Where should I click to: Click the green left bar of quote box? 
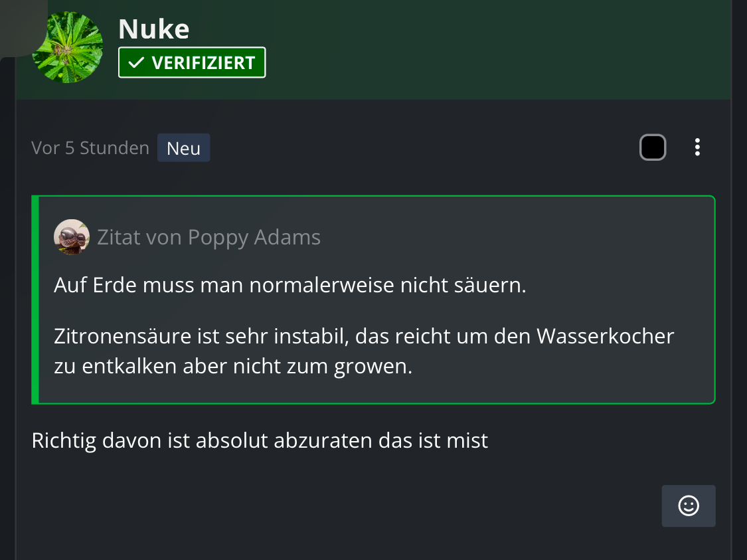[35, 300]
